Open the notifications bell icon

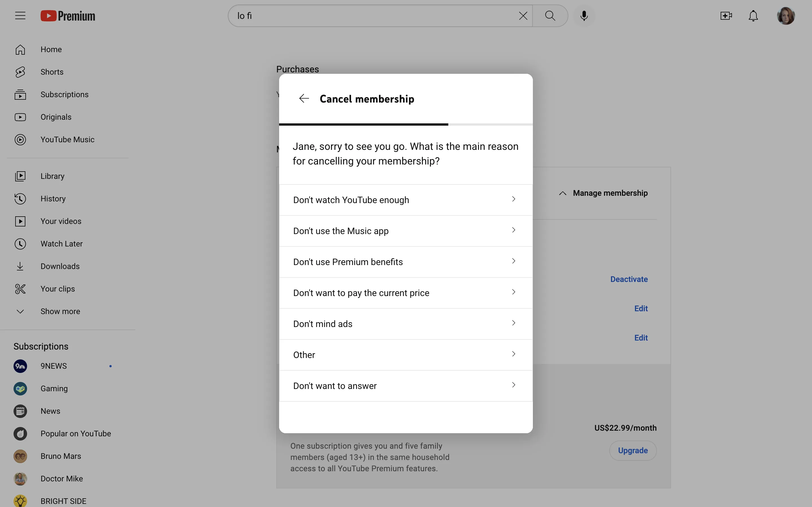click(753, 16)
